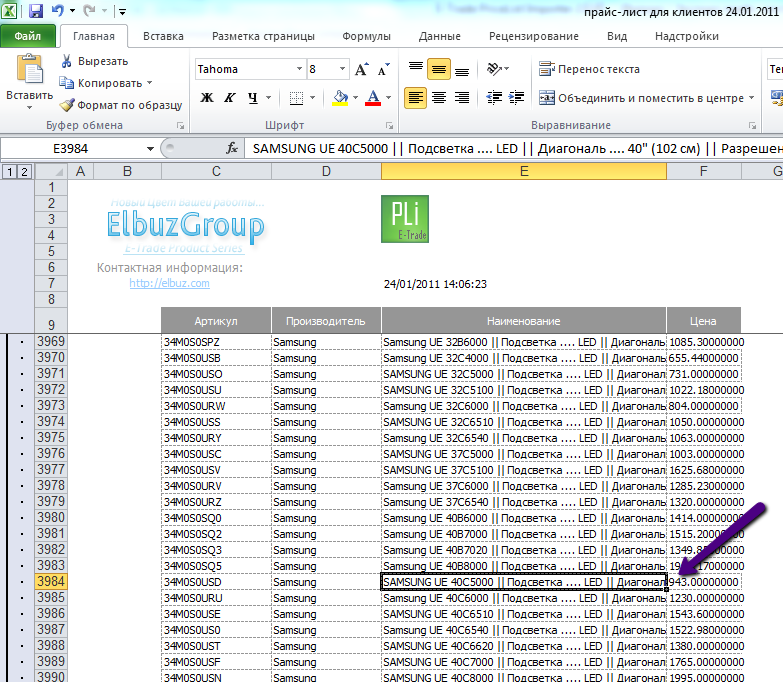Click the Copy (Копировать) button
Screen dimensions: 783x682
click(101, 83)
